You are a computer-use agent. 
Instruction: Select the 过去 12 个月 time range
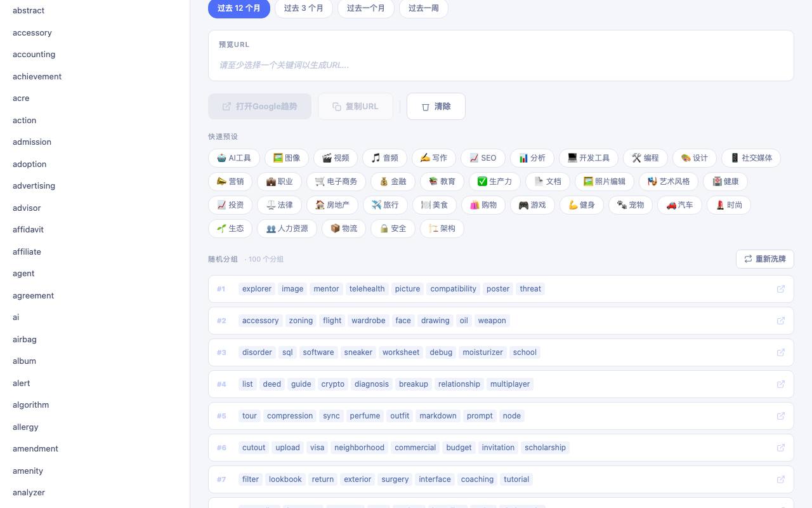239,8
